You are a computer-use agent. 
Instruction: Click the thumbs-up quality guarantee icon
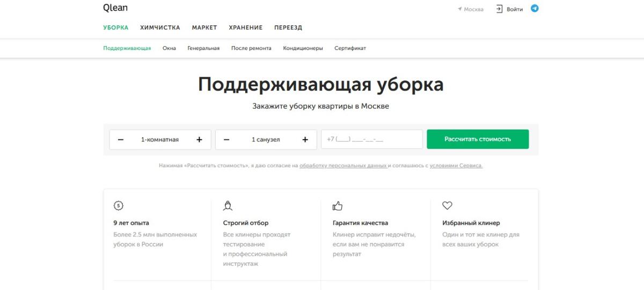[x=338, y=205]
